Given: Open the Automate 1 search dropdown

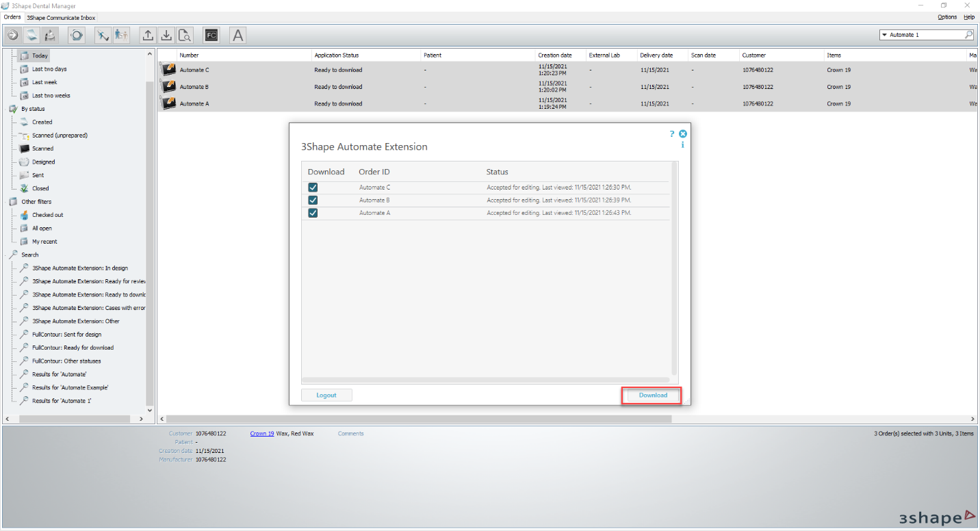Looking at the screenshot, I should pos(886,34).
